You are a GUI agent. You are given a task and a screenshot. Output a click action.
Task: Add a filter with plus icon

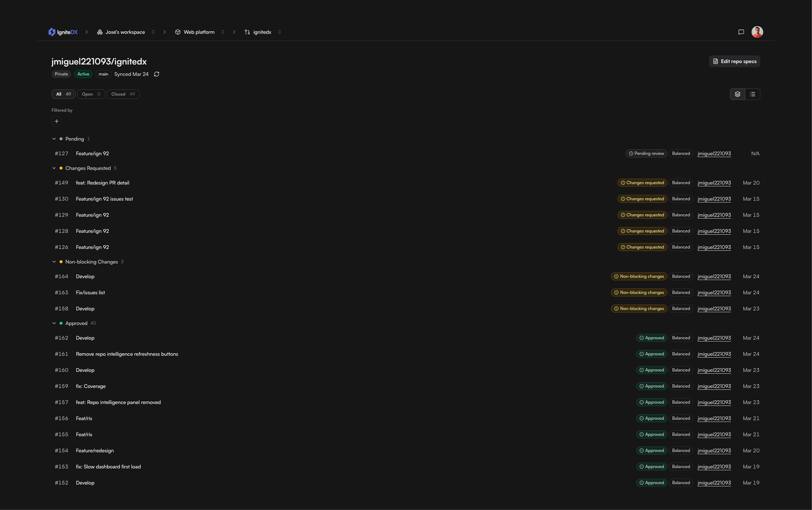tap(57, 121)
